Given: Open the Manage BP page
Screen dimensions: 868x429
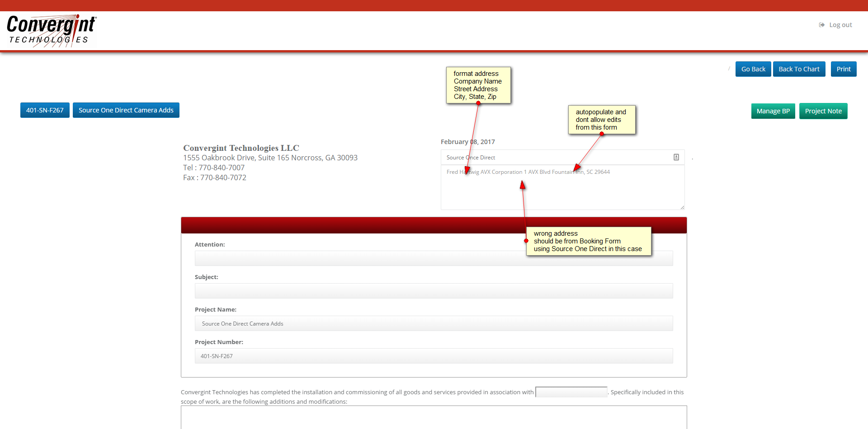Looking at the screenshot, I should click(773, 111).
